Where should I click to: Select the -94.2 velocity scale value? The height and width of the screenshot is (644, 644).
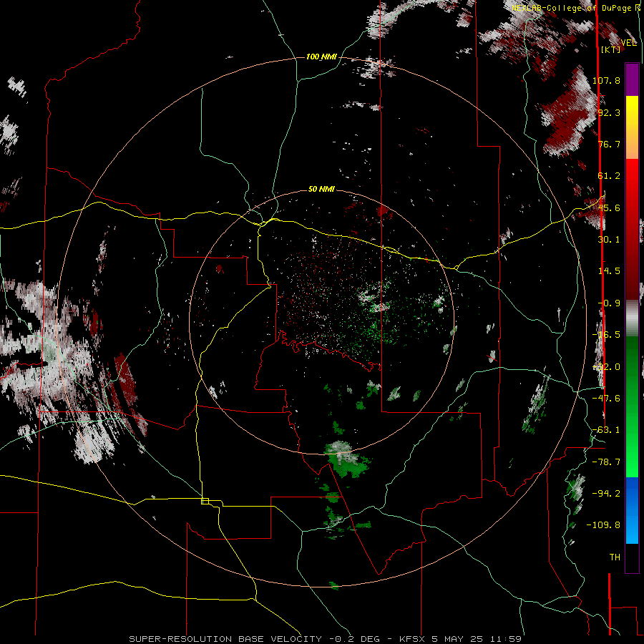606,493
